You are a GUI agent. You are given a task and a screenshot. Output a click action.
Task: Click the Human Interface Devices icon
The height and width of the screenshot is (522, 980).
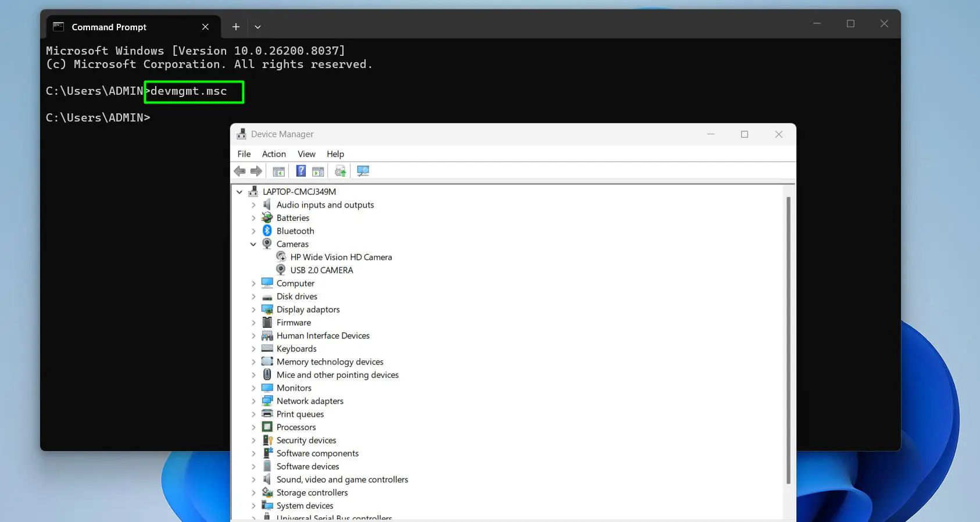267,335
